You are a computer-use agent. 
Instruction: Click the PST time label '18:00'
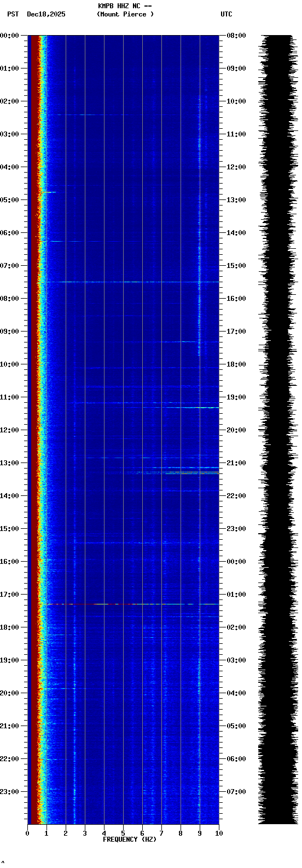pos(9,627)
